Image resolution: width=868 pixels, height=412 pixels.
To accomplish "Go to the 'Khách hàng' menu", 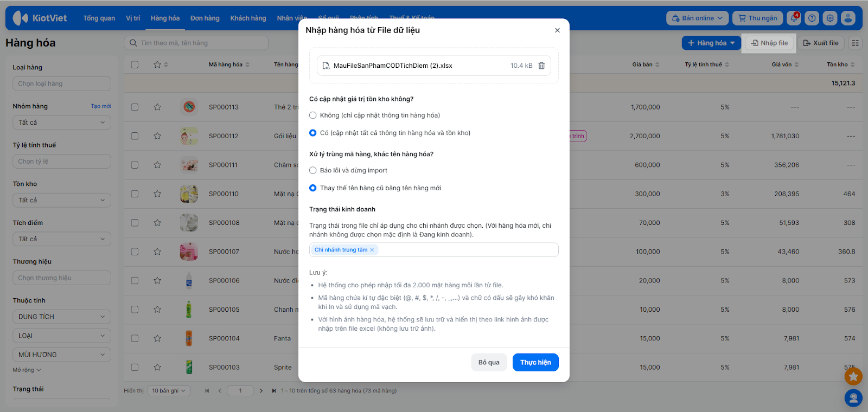I will 248,18.
